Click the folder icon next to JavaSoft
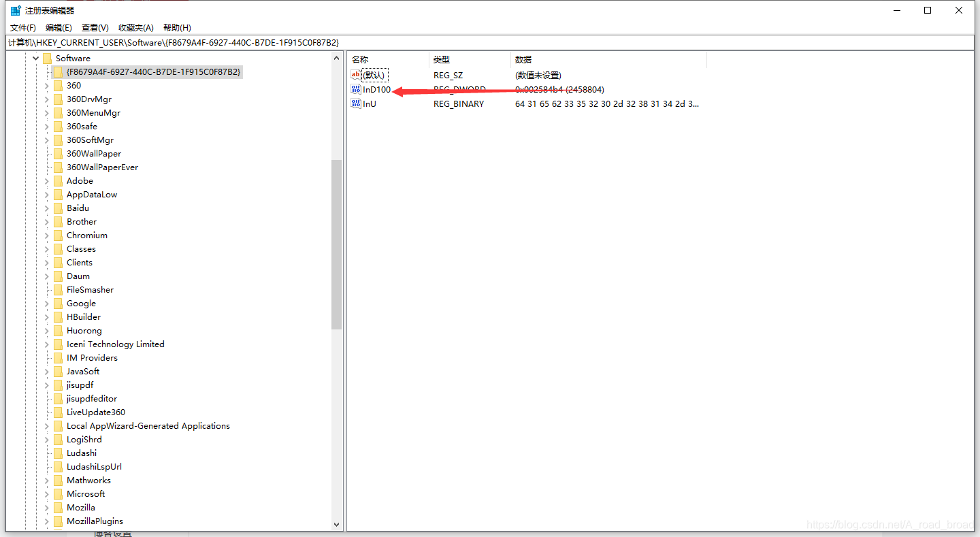The image size is (980, 537). 58,371
